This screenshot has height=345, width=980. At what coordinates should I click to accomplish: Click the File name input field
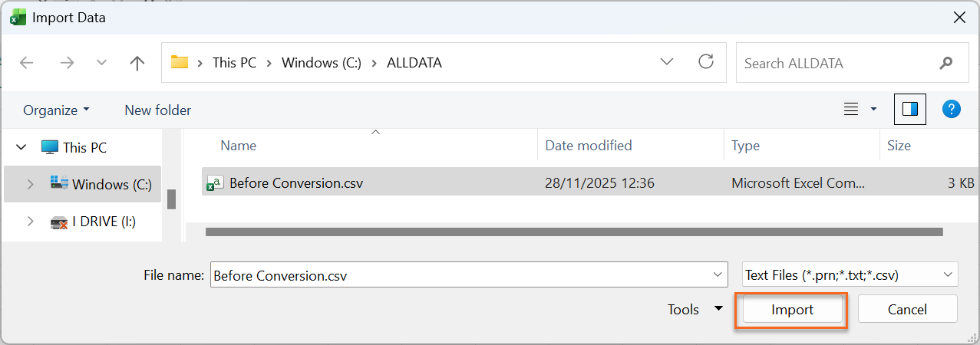460,274
